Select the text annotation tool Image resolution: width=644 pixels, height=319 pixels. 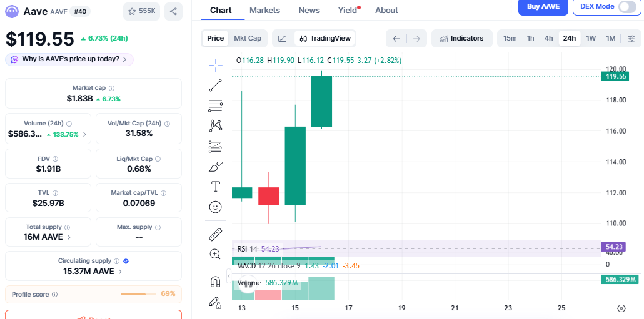215,187
